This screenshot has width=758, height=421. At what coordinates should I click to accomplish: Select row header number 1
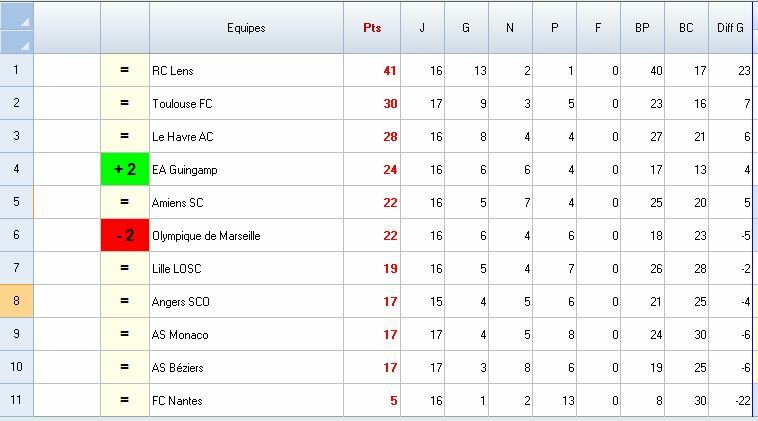(16, 71)
